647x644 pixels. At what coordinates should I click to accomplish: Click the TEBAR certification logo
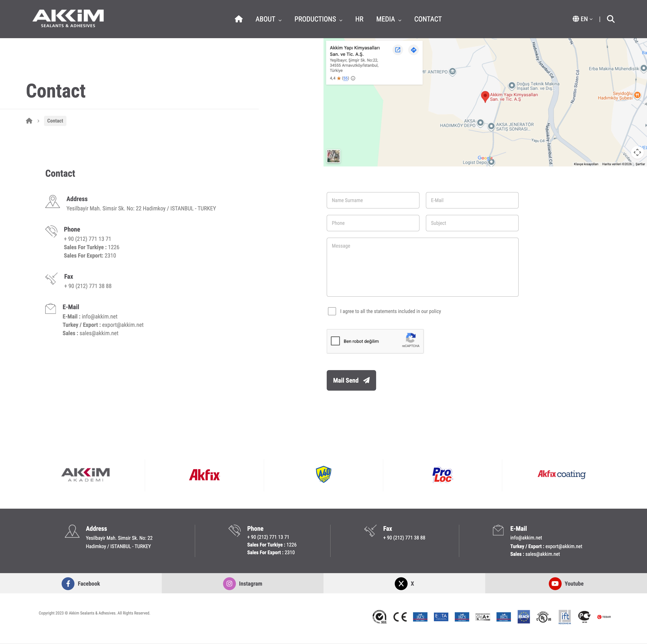pos(604,617)
